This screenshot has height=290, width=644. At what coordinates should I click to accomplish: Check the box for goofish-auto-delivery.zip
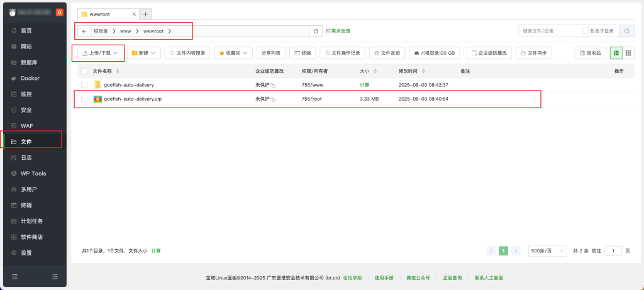(x=84, y=99)
